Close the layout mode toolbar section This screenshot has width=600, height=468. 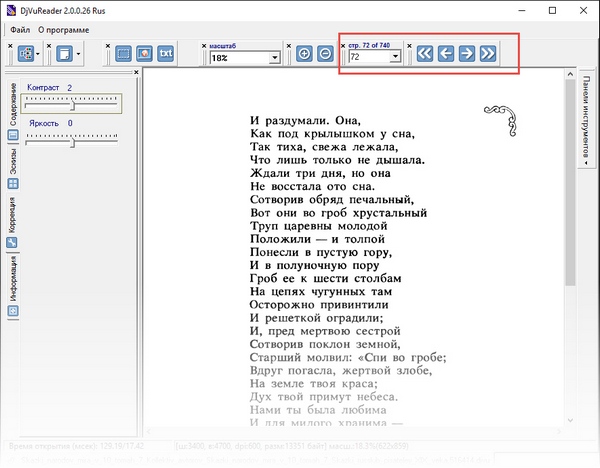click(x=10, y=46)
